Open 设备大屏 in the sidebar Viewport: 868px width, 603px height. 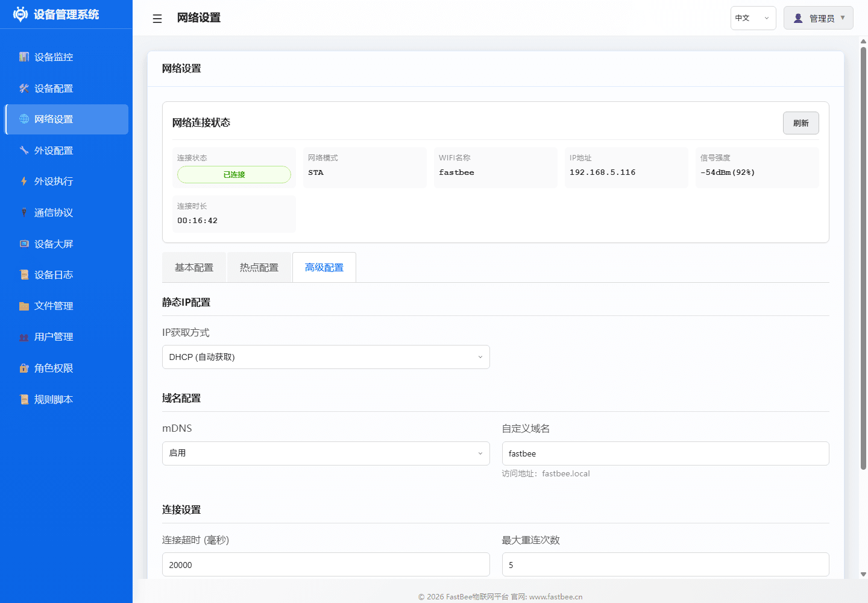66,244
